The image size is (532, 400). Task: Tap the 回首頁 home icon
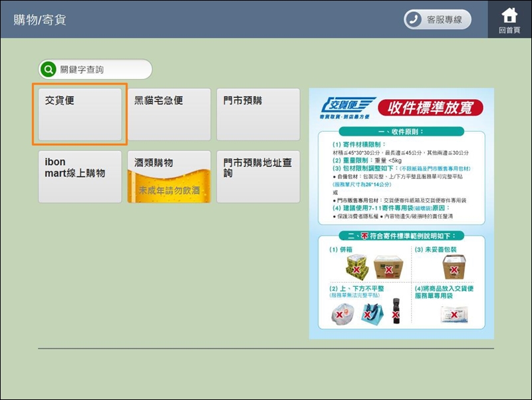click(509, 19)
